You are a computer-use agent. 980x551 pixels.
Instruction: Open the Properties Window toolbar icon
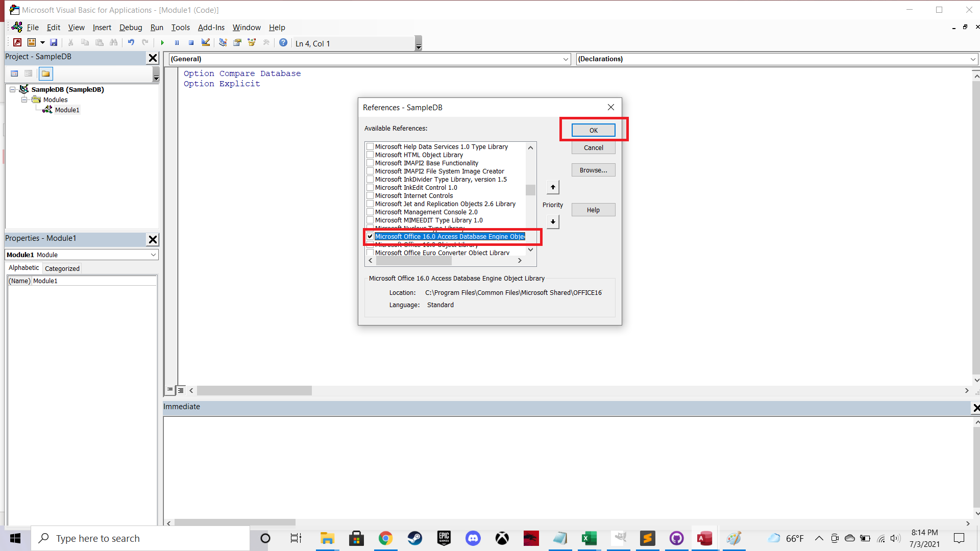point(237,43)
